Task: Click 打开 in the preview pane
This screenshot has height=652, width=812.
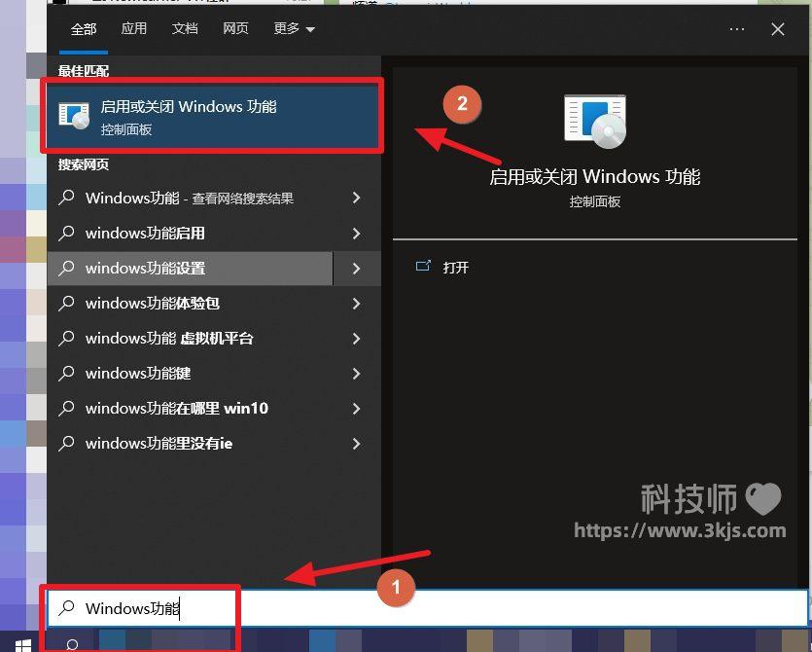Action: click(456, 268)
